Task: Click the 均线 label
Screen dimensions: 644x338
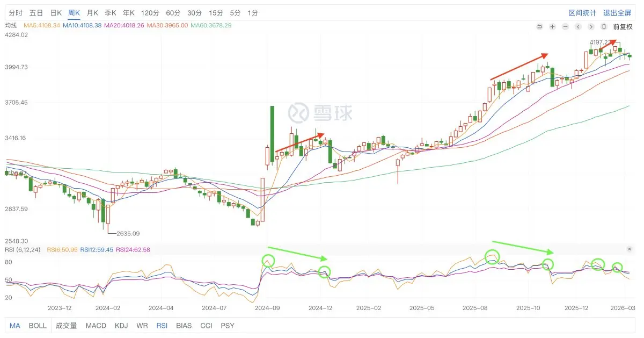Action: click(x=11, y=25)
